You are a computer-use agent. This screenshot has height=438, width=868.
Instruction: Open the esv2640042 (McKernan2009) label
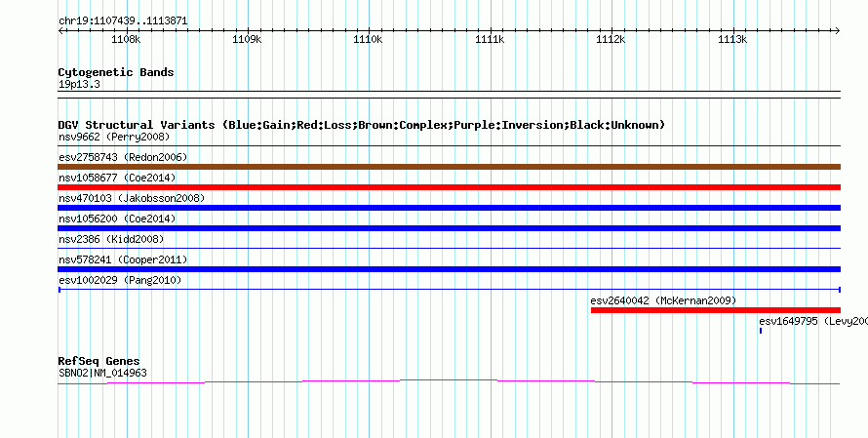(x=664, y=300)
